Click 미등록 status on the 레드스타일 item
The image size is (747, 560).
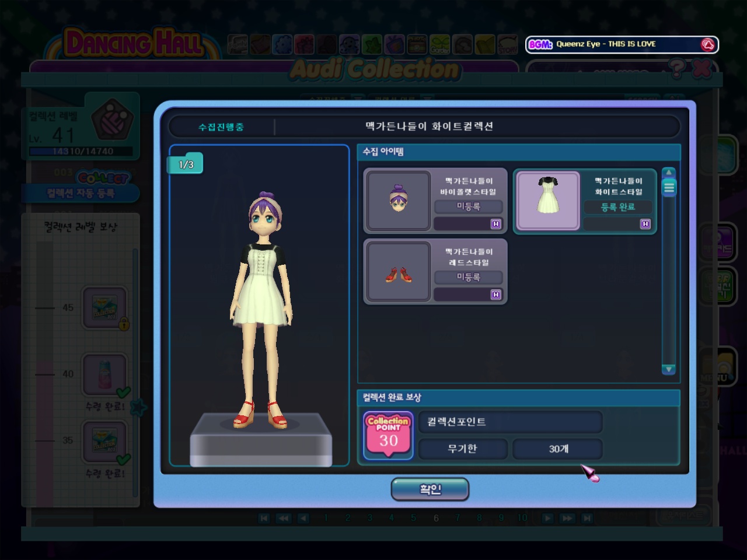[x=468, y=277]
